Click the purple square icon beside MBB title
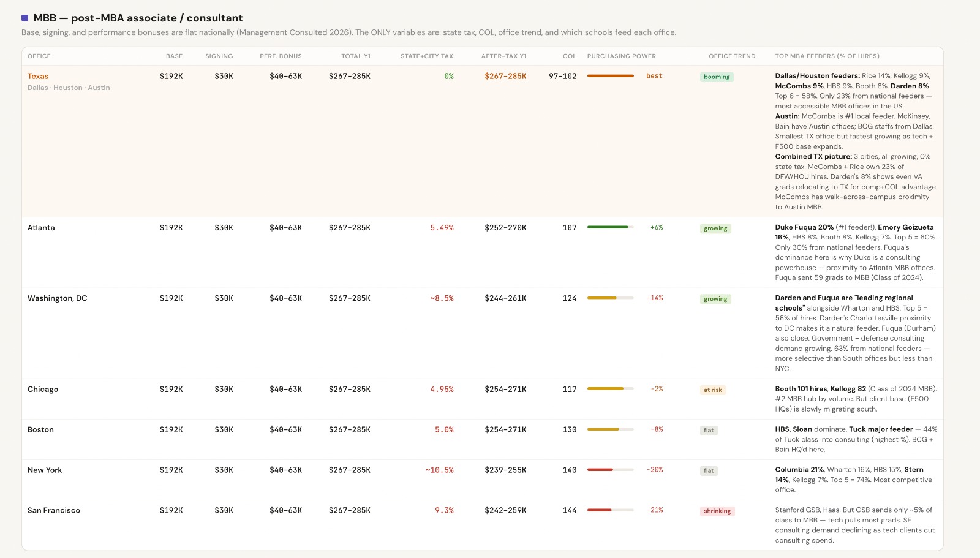The height and width of the screenshot is (558, 980). click(24, 18)
